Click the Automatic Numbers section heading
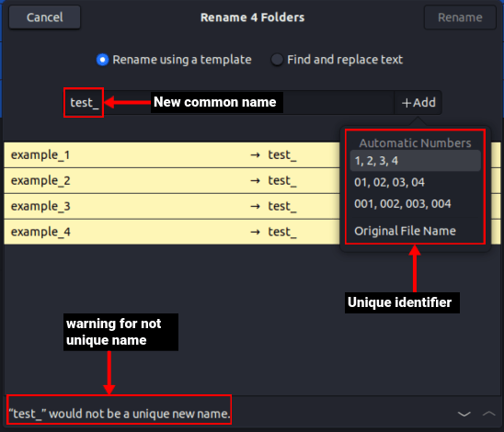 415,143
